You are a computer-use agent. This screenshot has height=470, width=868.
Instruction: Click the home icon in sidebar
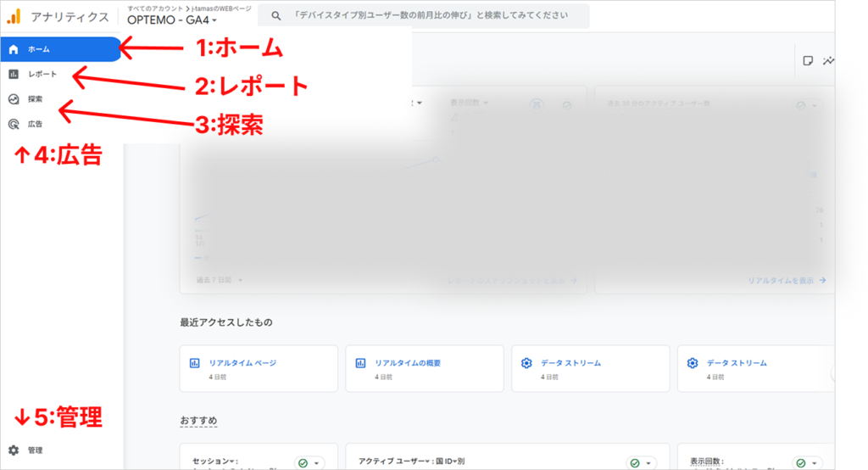coord(14,49)
